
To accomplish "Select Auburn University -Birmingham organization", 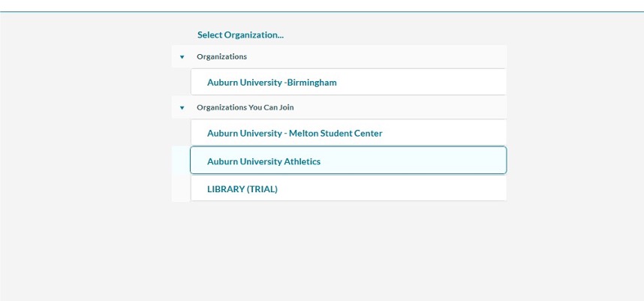I will tap(348, 82).
